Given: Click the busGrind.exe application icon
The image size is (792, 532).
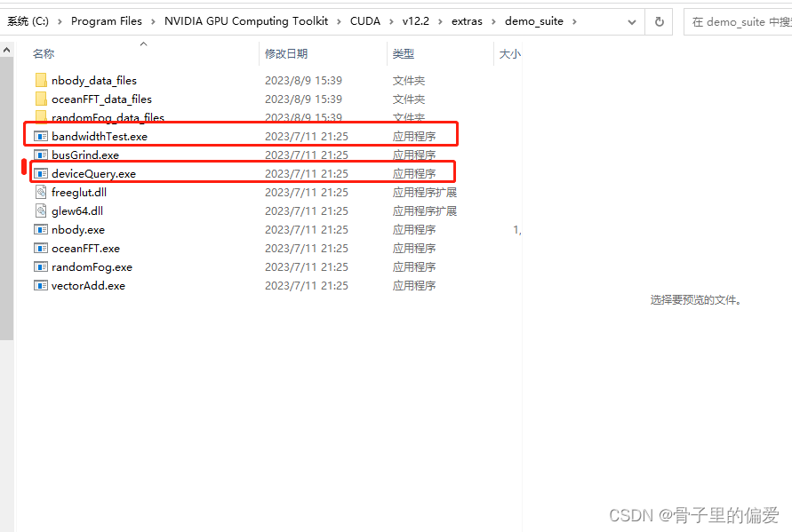Looking at the screenshot, I should pyautogui.click(x=41, y=155).
